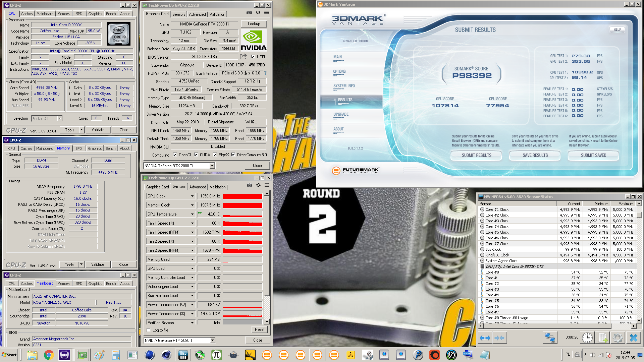Click SUBMIT RESULTS button in 3DMark Vantage
The width and height of the screenshot is (644, 362).
[x=476, y=155]
